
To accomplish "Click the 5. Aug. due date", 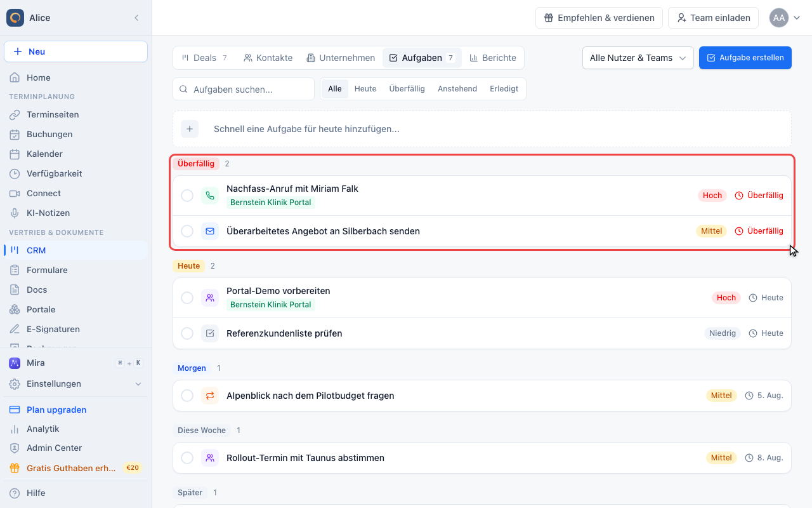I will (764, 396).
